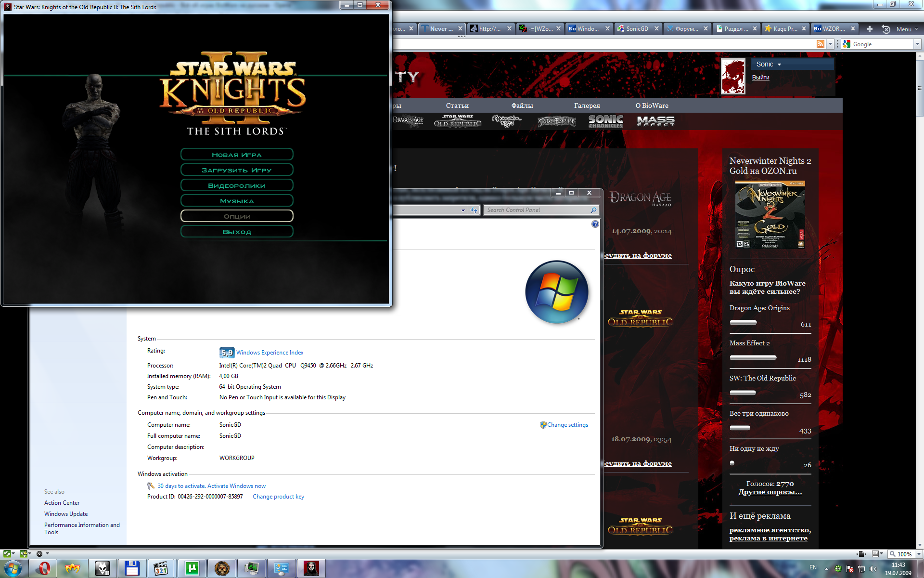Open the address bar dropdown next to RSS icon
Screen dimensions: 924x578
click(x=830, y=44)
